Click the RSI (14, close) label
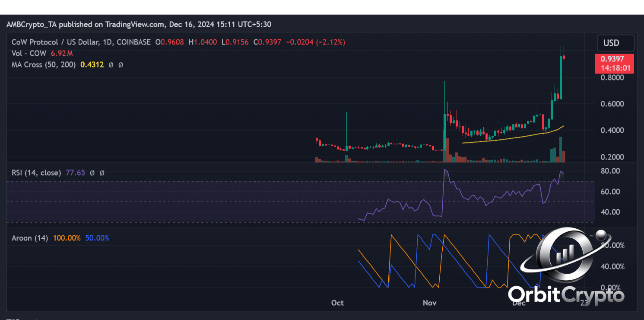Screen dimensions: 644x320 click(x=36, y=173)
